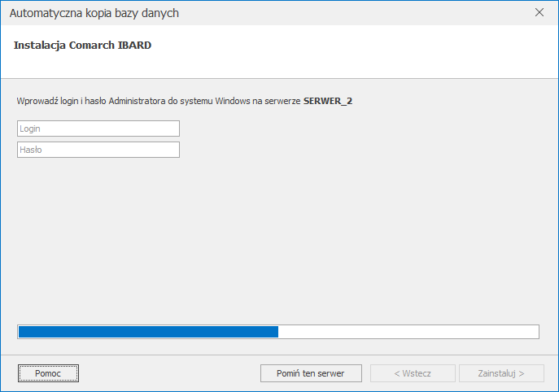Click the Automatyczna kopia bazy danych title
The width and height of the screenshot is (559, 392).
pyautogui.click(x=94, y=13)
